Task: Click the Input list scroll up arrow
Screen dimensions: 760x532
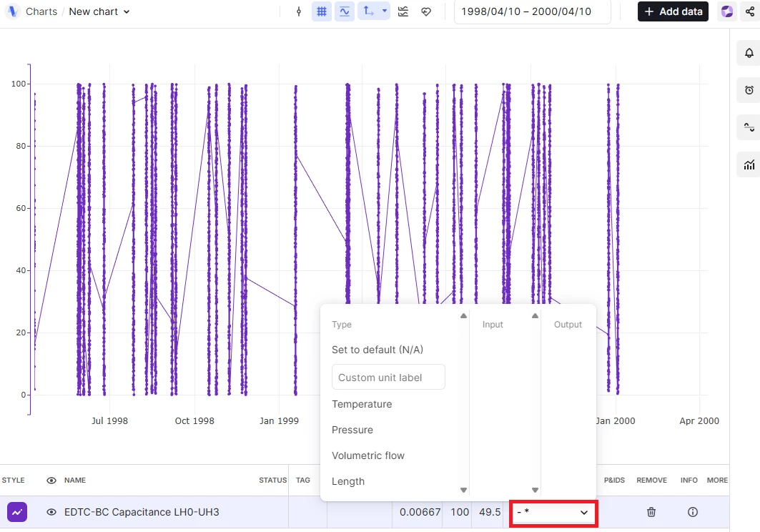Action: click(535, 316)
